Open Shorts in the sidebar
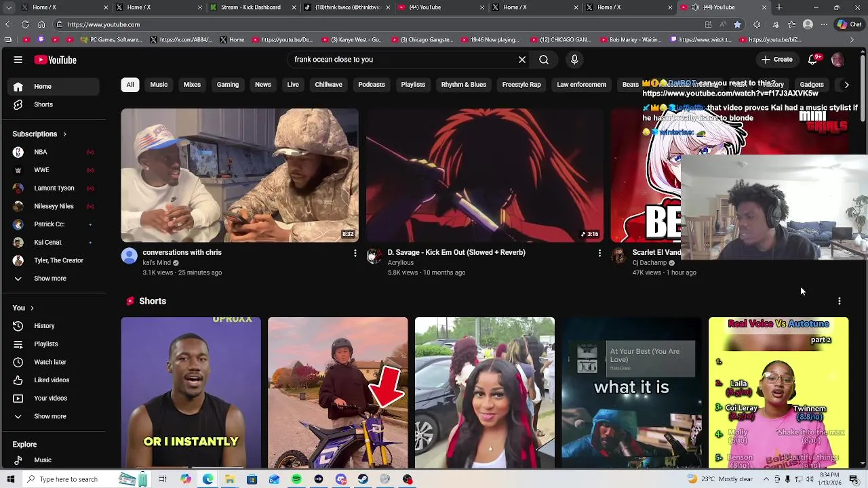 pyautogui.click(x=54, y=104)
